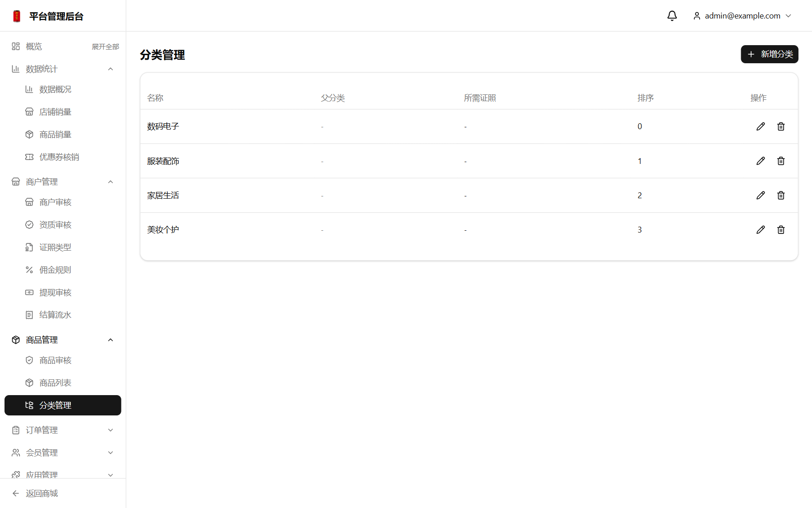Open 提现审核 page
This screenshot has width=812, height=508.
coord(63,293)
